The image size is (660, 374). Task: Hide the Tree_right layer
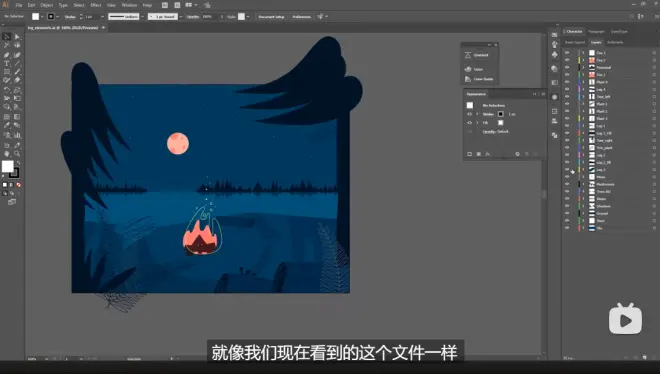(x=567, y=141)
